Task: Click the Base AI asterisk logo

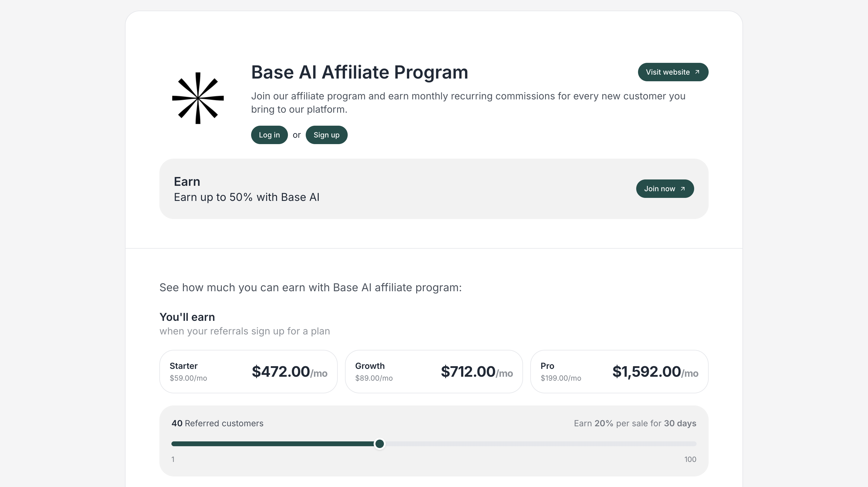Action: pyautogui.click(x=198, y=98)
